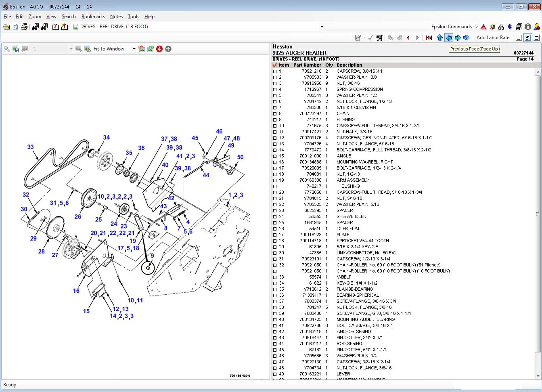Click the magnifier zoom icon above diagram
This screenshot has width=542, height=392.
click(7, 49)
